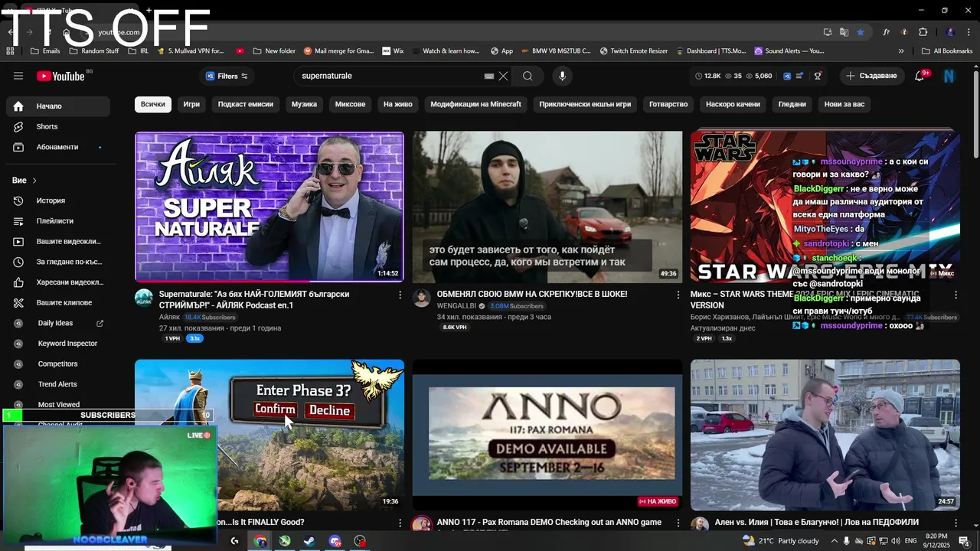
Task: Open Most Viewed in the sidebar
Action: pyautogui.click(x=59, y=404)
